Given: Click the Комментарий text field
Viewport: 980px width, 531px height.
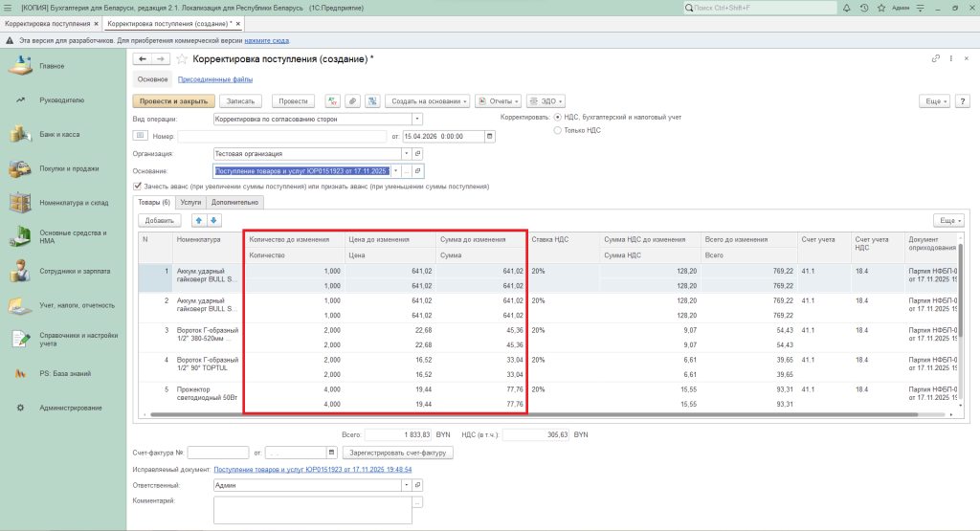Looking at the screenshot, I should (x=312, y=509).
